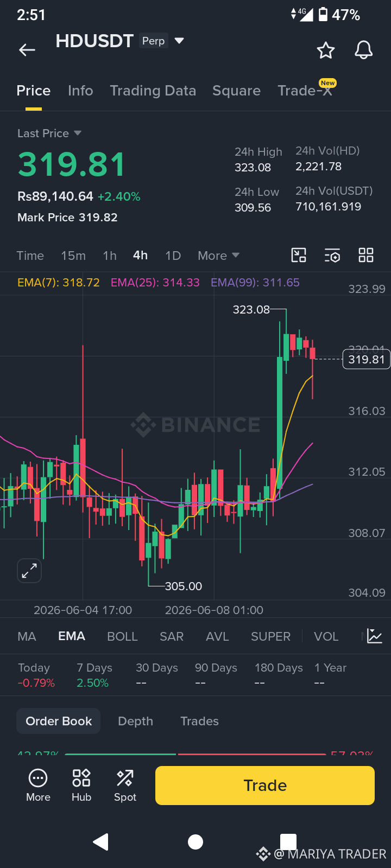
Task: Enable the SAR indicator
Action: pyautogui.click(x=172, y=636)
